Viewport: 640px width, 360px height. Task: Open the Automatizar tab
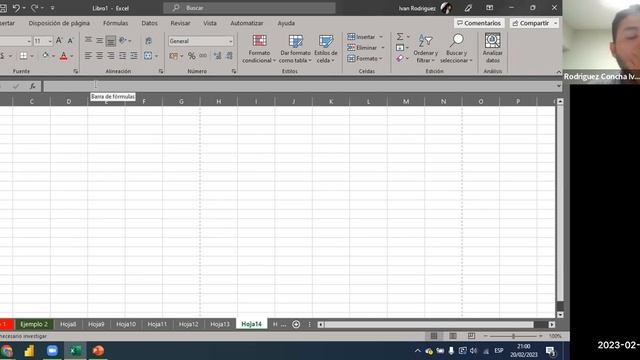click(247, 23)
